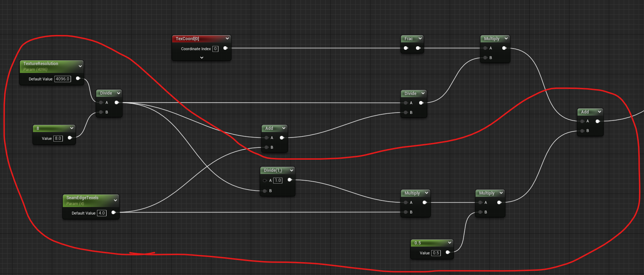This screenshot has width=644, height=275.
Task: Click the SeamEdgeTexels output pin
Action: 114,213
